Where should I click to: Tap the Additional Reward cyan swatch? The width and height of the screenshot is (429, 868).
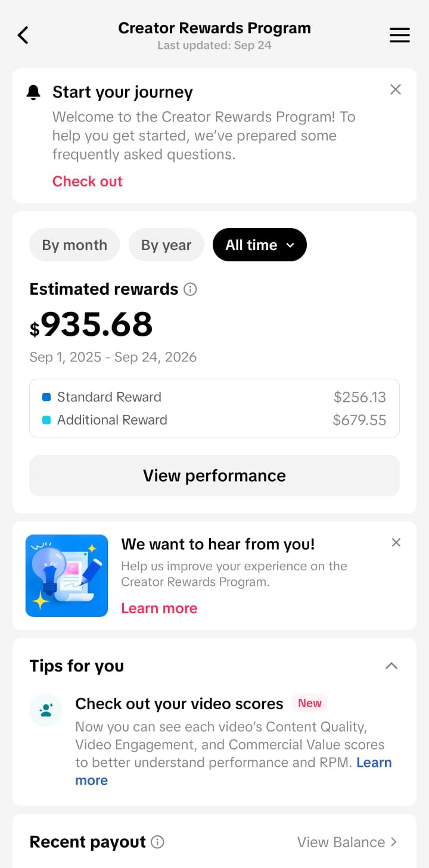tap(46, 420)
